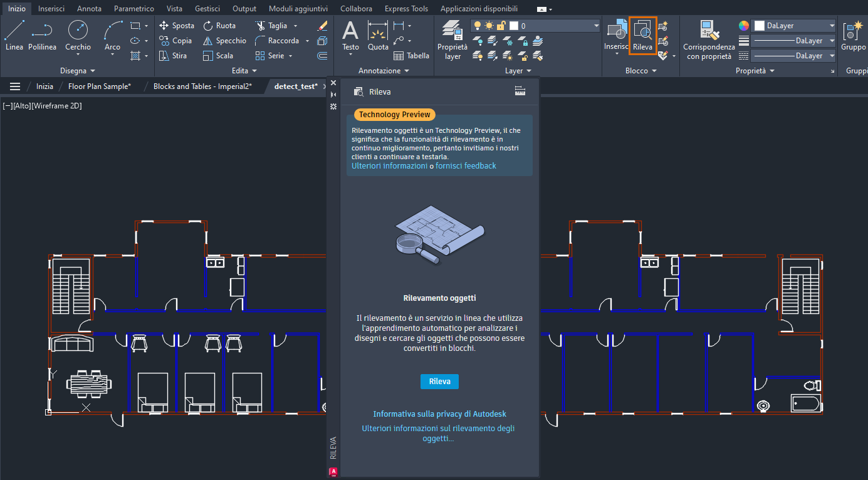Click the Copia copy tool
The width and height of the screenshot is (868, 480).
coord(175,41)
